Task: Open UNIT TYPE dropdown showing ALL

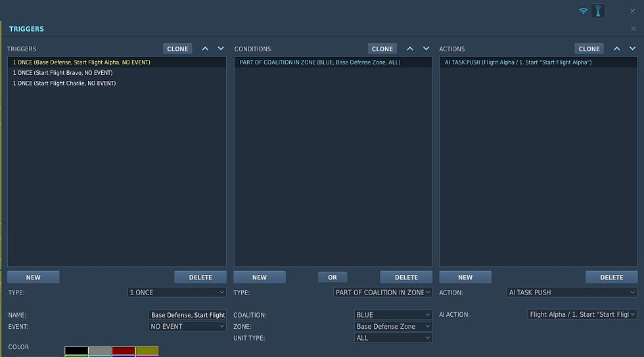Action: [x=393, y=338]
